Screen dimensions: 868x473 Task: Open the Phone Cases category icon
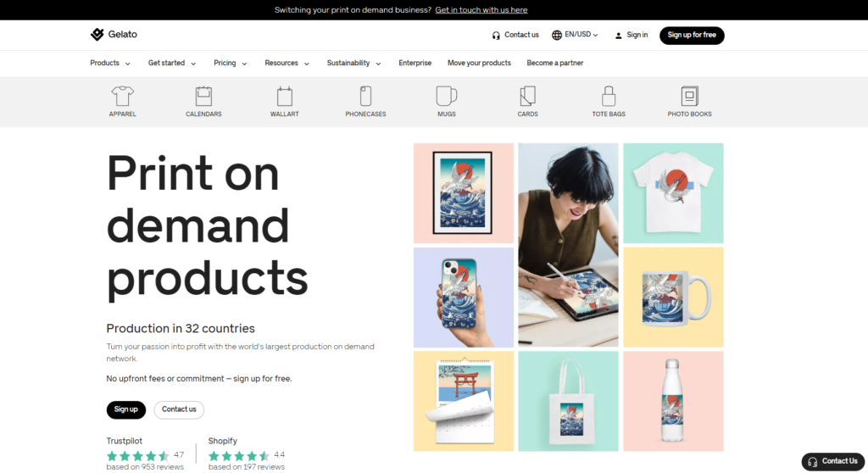tap(365, 96)
